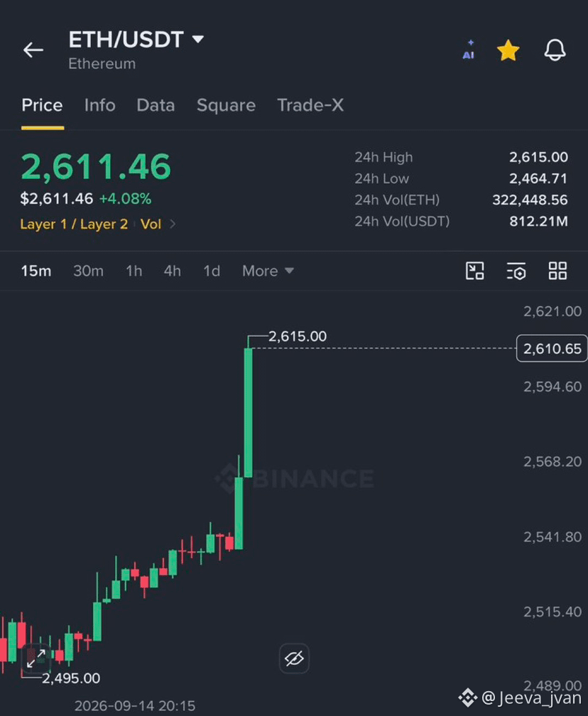
Task: Toggle the hide-chart eye icon
Action: (294, 658)
